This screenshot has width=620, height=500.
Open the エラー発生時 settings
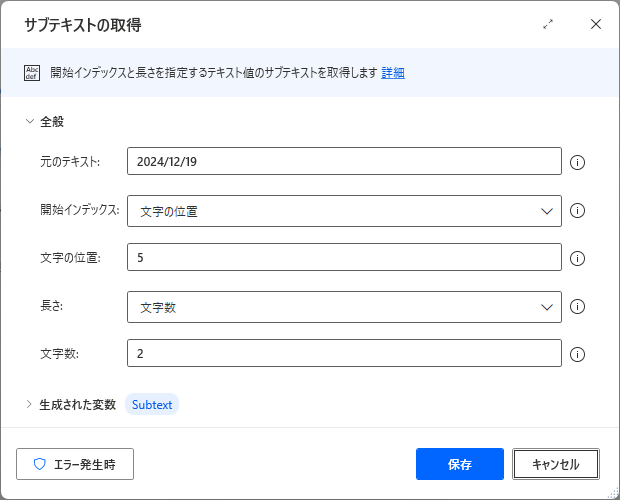pos(75,464)
